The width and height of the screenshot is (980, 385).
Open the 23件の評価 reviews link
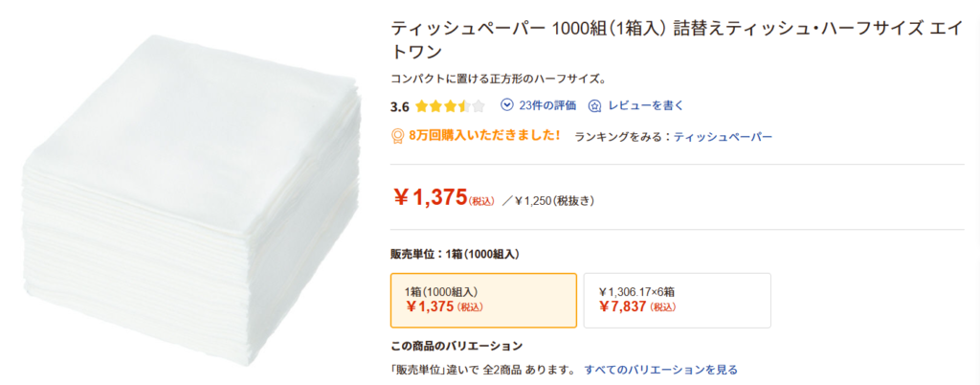[547, 106]
